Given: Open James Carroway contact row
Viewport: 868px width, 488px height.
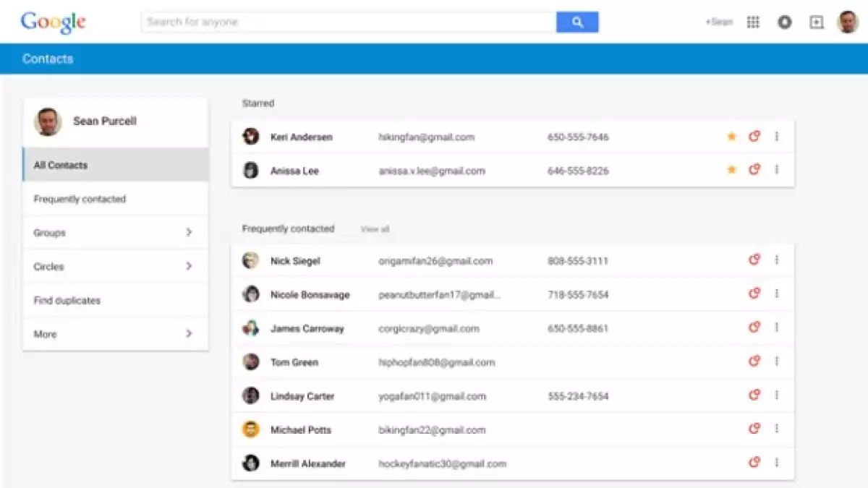Looking at the screenshot, I should [x=307, y=329].
